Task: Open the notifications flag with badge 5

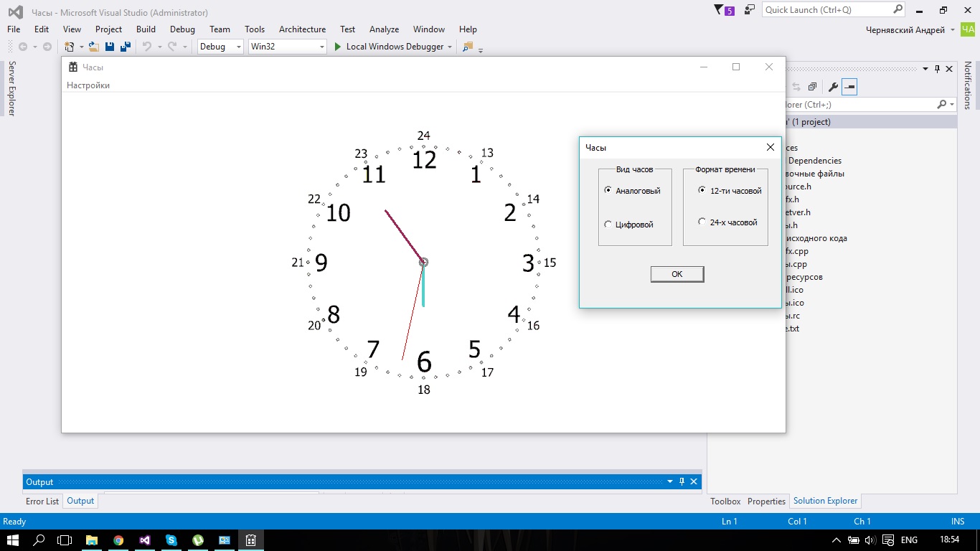Action: [724, 10]
